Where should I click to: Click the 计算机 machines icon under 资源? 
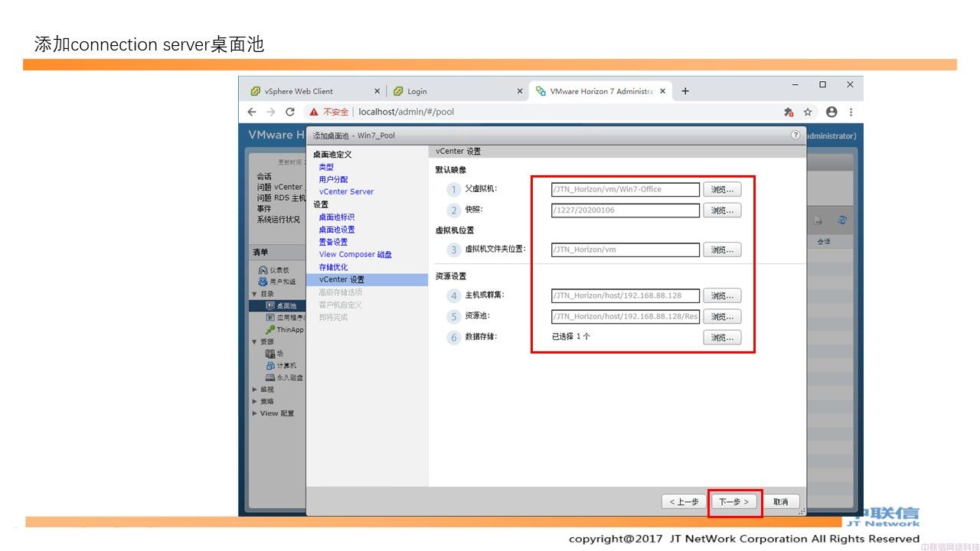coord(270,365)
